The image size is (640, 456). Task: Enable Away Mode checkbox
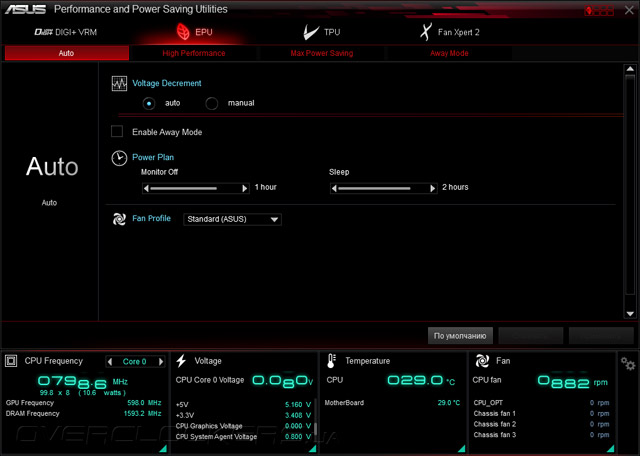point(117,131)
